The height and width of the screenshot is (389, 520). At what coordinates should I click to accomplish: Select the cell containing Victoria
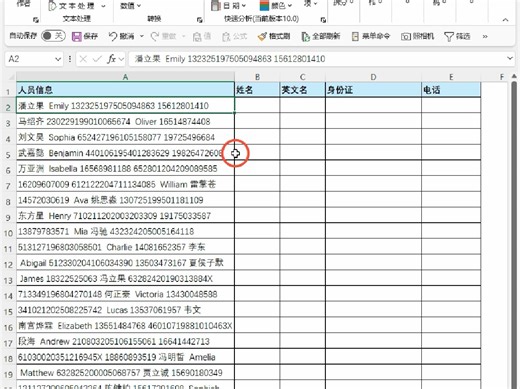(125, 294)
